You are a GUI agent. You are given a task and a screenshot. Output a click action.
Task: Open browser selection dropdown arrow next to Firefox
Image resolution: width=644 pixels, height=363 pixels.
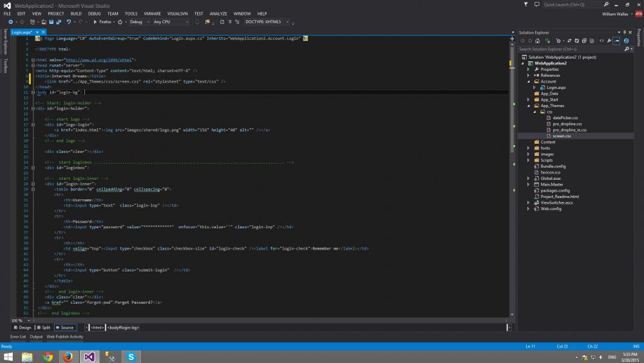point(114,22)
